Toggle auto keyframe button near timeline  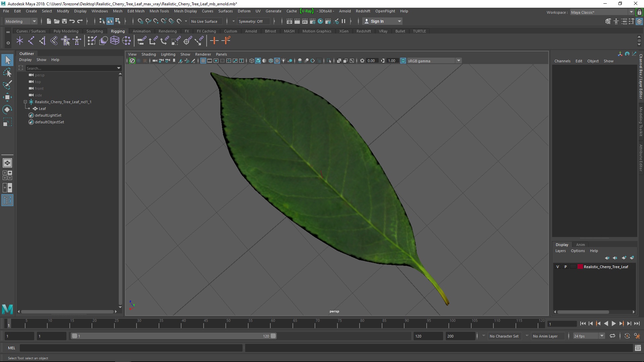pyautogui.click(x=627, y=336)
